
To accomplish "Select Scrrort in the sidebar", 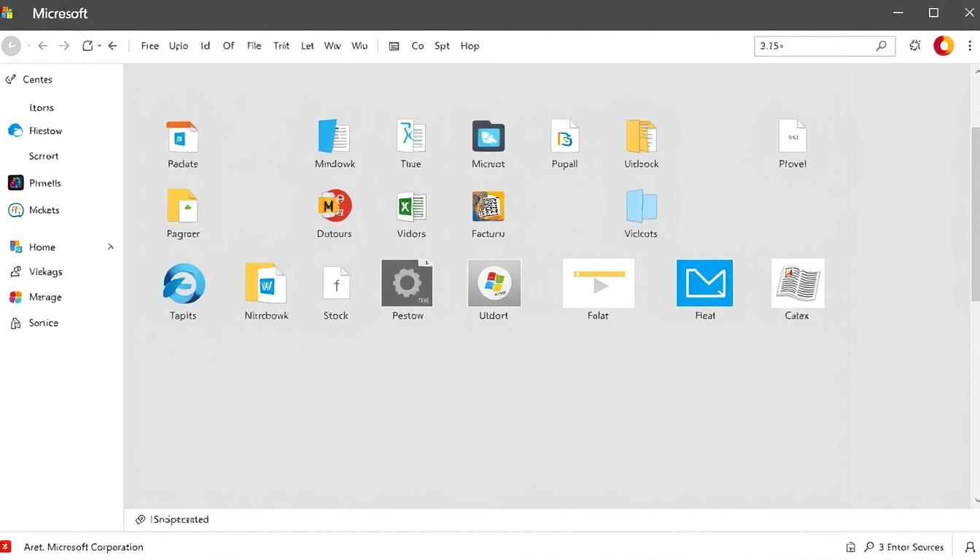I will 44,156.
